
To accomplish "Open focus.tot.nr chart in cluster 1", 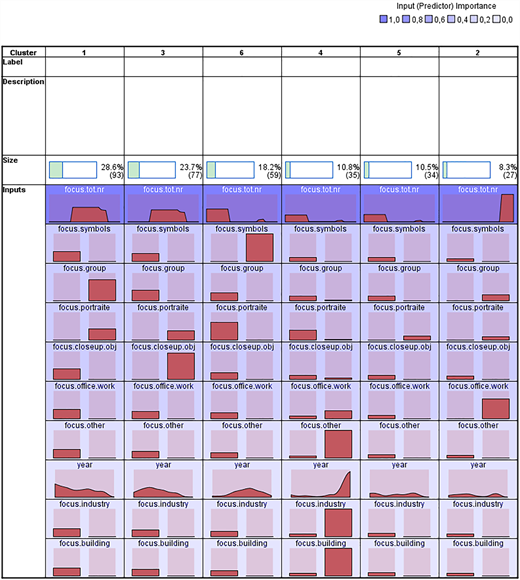I will (x=85, y=205).
